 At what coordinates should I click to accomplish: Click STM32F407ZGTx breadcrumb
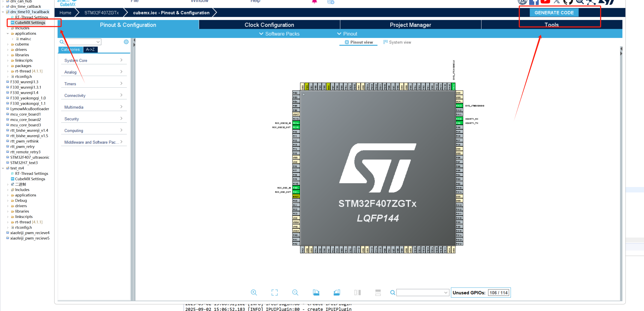pos(102,13)
